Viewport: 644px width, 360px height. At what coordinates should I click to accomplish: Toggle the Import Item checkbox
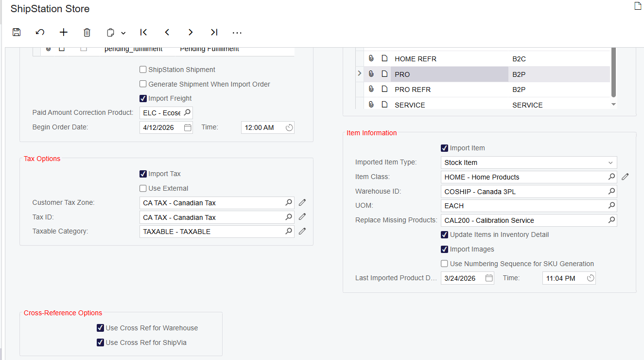[444, 148]
